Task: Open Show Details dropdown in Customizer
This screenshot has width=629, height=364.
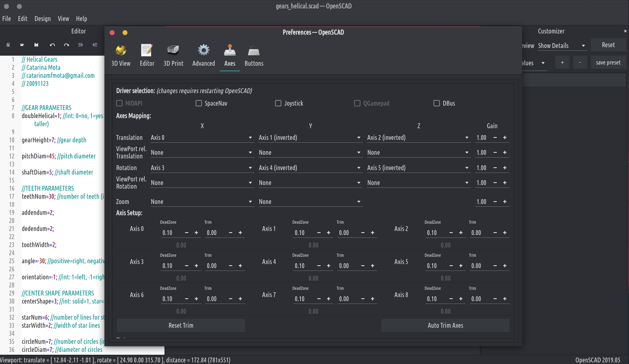Action: 562,46
